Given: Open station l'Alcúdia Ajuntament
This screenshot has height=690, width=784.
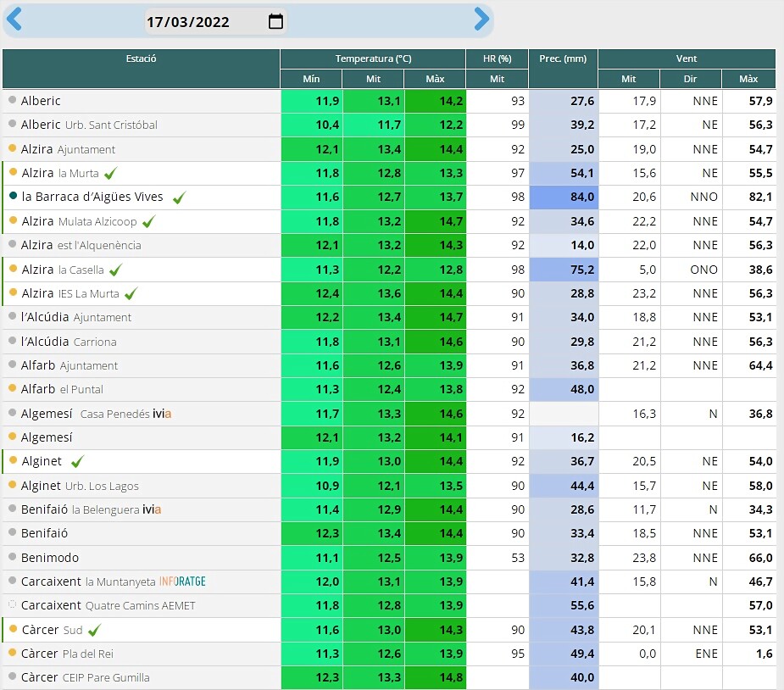Looking at the screenshot, I should coord(76,317).
